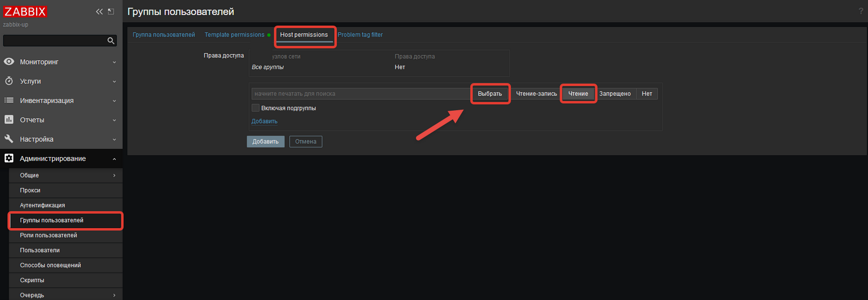The height and width of the screenshot is (300, 868).
Task: Collapse the sidebar with the double-arrow icon
Action: point(99,11)
